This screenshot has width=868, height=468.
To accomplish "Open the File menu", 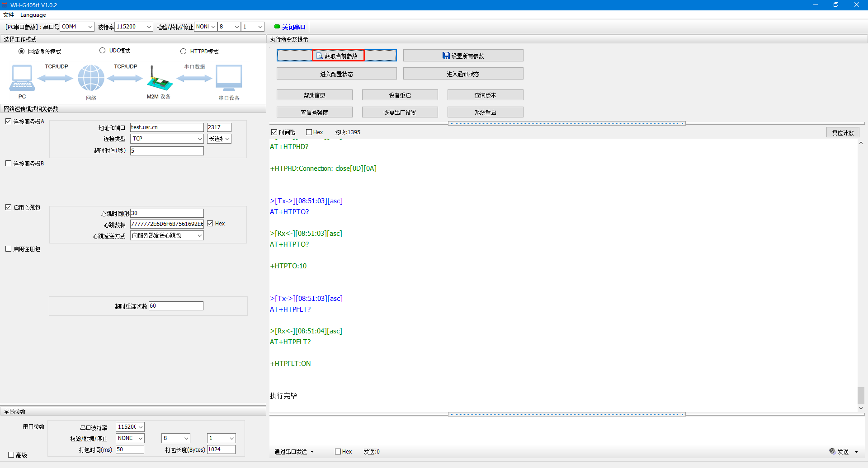I will click(x=9, y=15).
